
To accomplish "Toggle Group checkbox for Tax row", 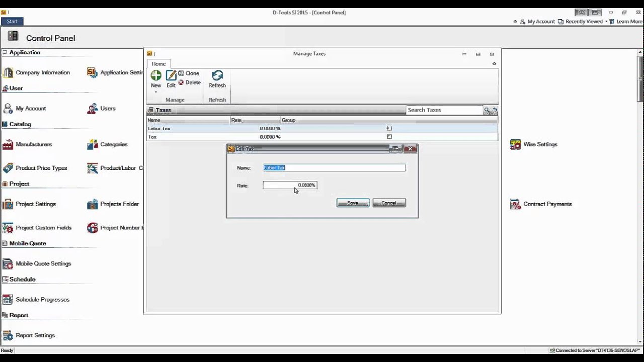I will pos(389,137).
